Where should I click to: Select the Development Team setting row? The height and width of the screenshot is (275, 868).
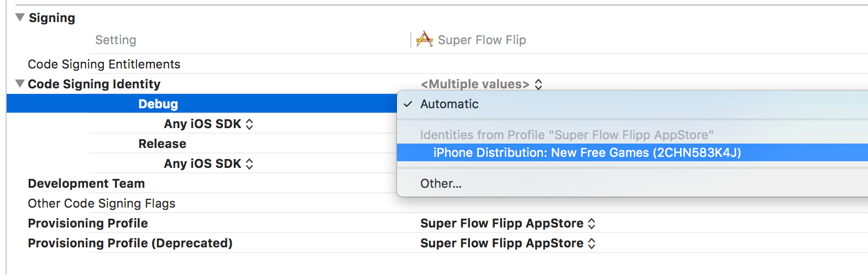click(86, 184)
